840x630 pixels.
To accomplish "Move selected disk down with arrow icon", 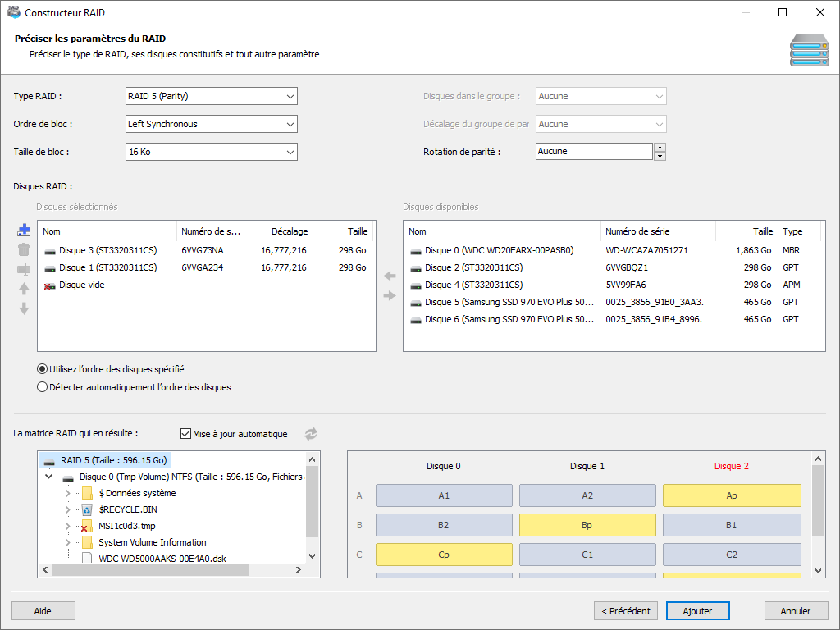I will point(24,308).
